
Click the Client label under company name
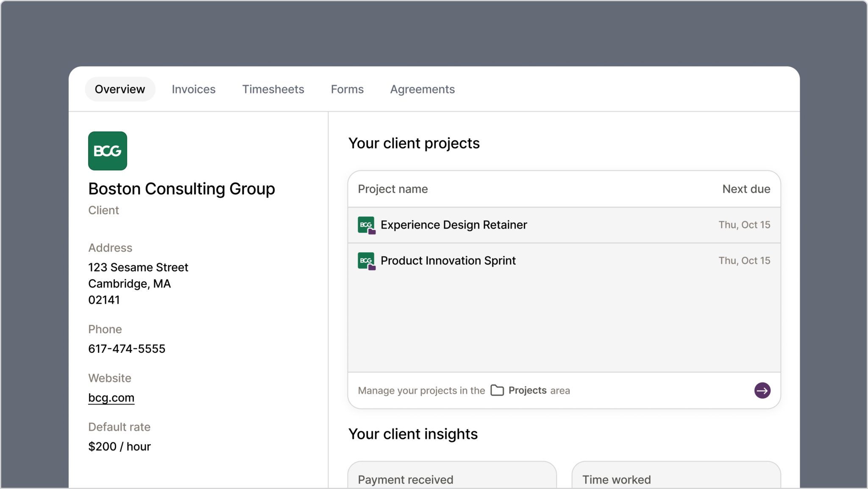[x=103, y=210]
